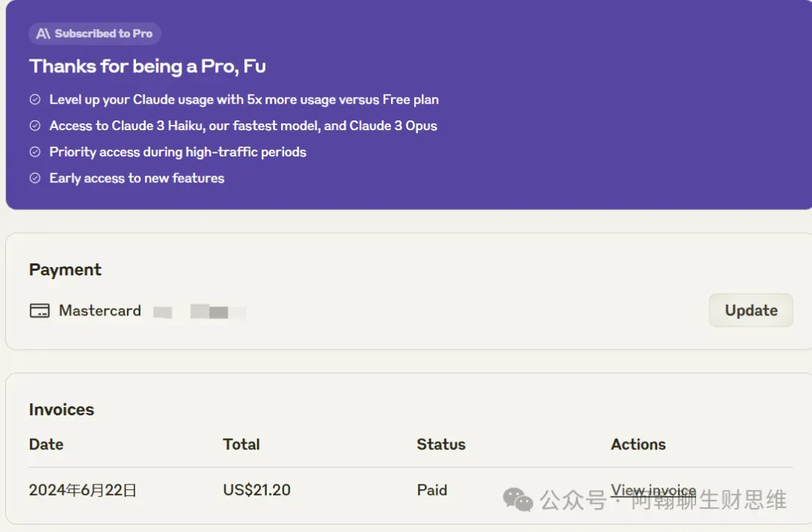Click the WeChat logo in the watermark
The height and width of the screenshot is (532, 812).
pyautogui.click(x=517, y=499)
